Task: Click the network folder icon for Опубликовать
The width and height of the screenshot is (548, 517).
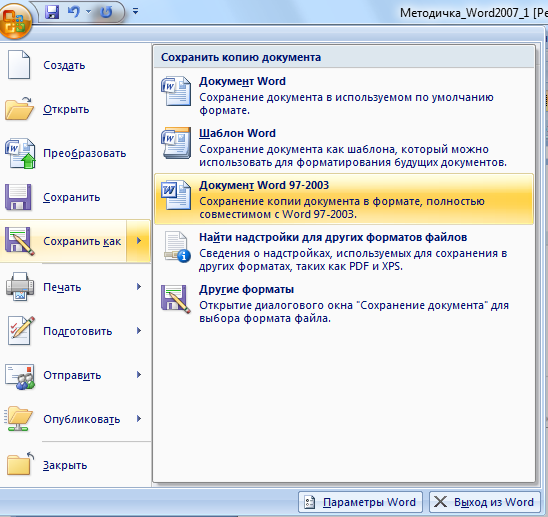Action: tap(19, 419)
